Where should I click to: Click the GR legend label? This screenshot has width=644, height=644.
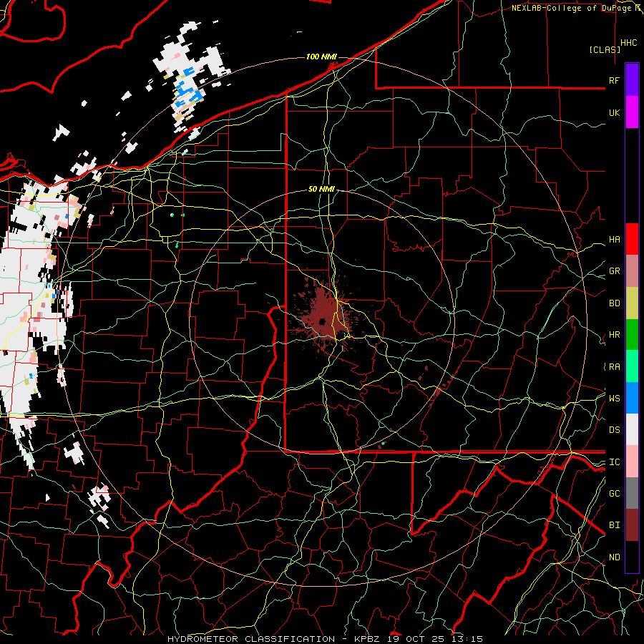(614, 271)
